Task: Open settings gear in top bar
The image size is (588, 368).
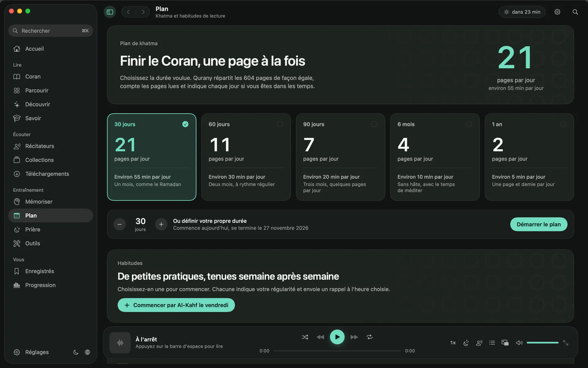Action: (x=557, y=12)
